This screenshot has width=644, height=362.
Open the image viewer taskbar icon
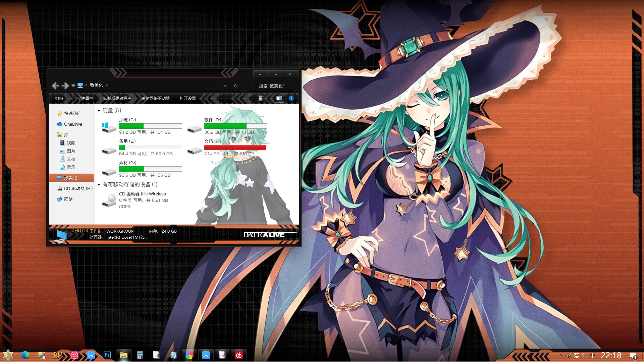[41, 355]
